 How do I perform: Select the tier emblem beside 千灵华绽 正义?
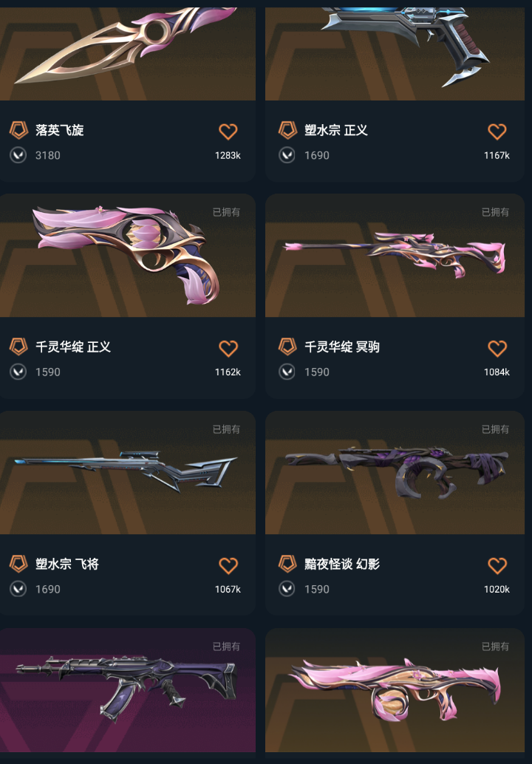(x=18, y=347)
